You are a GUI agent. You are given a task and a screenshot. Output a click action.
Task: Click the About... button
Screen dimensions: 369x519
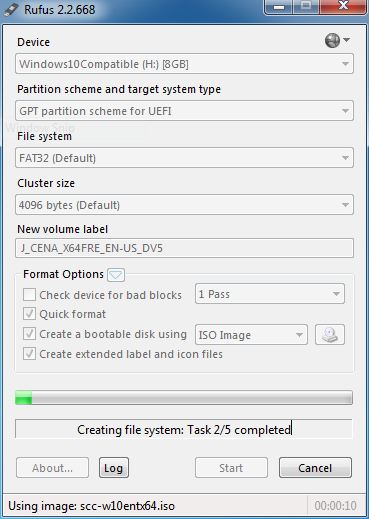click(x=52, y=468)
